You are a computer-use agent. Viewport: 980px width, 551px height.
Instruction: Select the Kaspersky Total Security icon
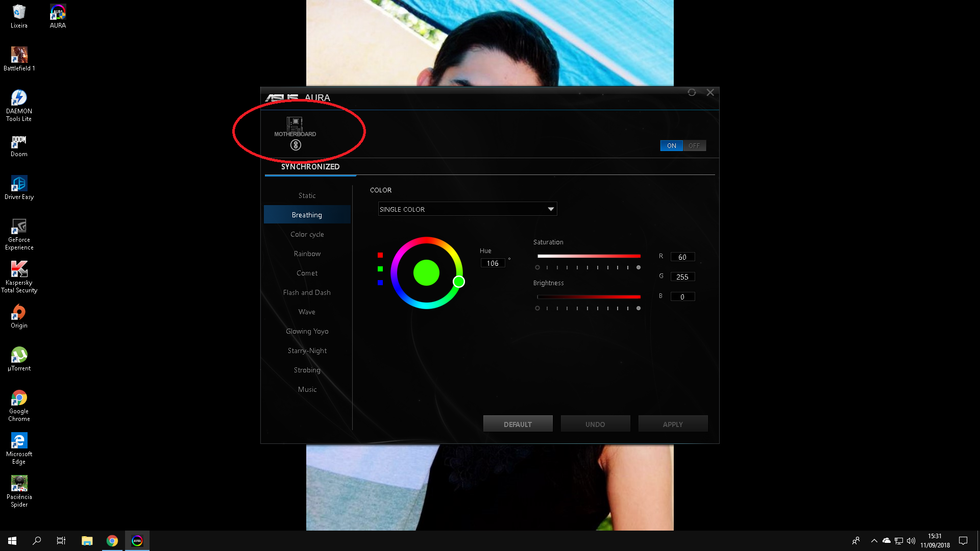coord(19,277)
